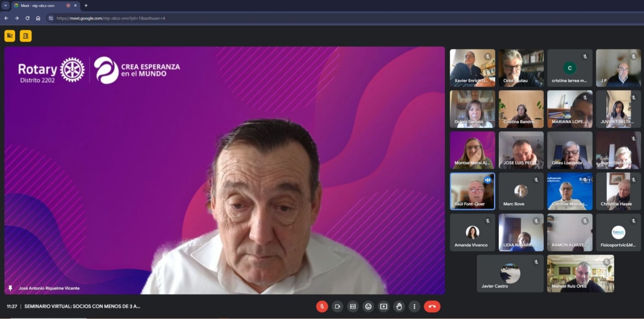Viewport: 644px width, 319px height.
Task: Click the 11:27 meeting clock
Action: point(12,306)
